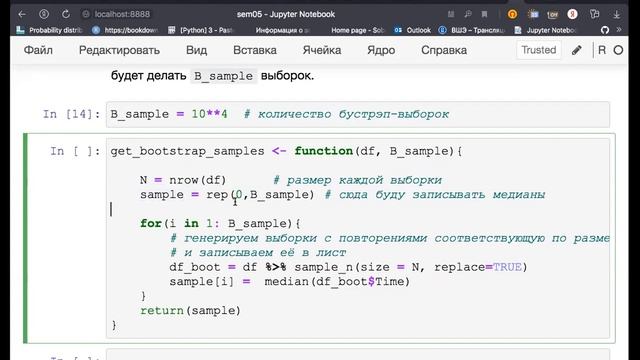Open the downloads arrow icon
This screenshot has width=640, height=360.
pos(616,14)
